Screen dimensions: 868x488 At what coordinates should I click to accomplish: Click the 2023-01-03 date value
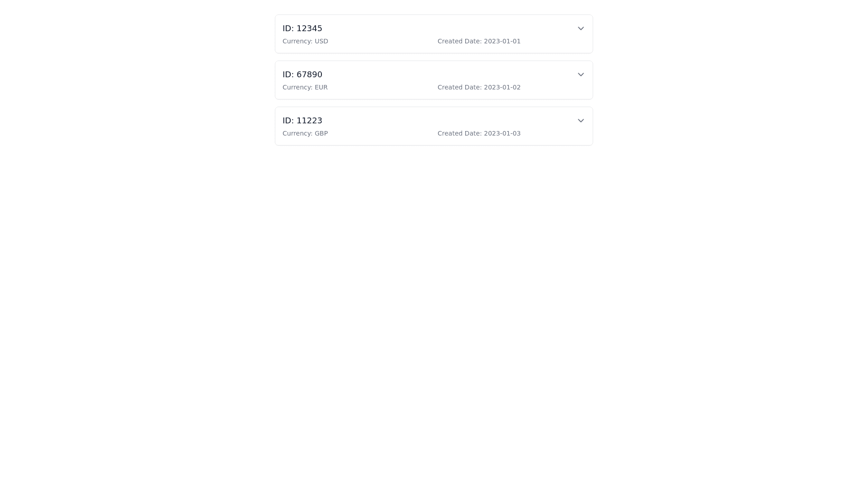(x=502, y=133)
